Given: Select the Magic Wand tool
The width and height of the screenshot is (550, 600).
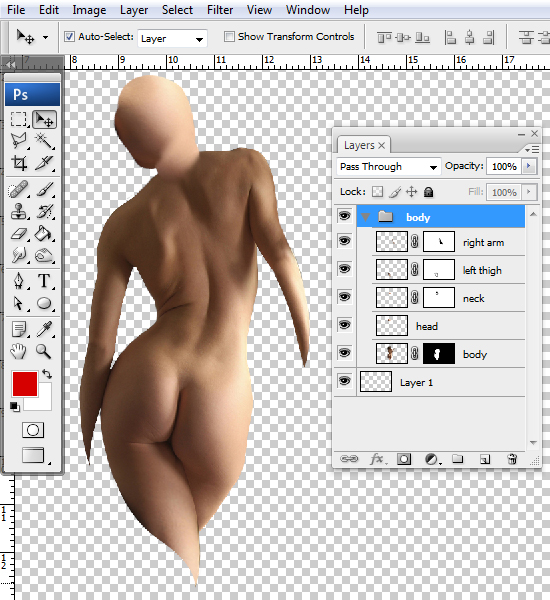Looking at the screenshot, I should [x=44, y=140].
